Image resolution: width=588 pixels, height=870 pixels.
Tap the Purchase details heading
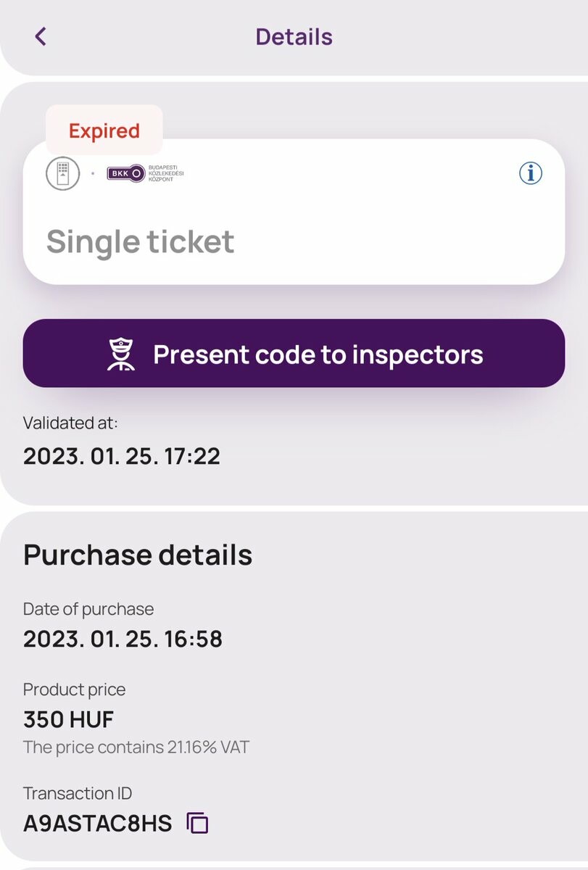138,555
